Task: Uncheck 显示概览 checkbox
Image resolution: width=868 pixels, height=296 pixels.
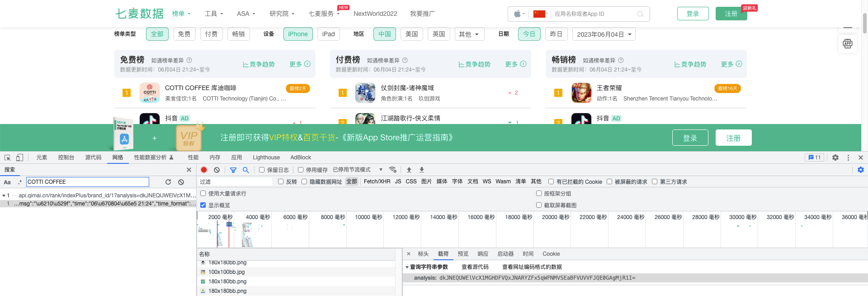Action: tap(203, 205)
